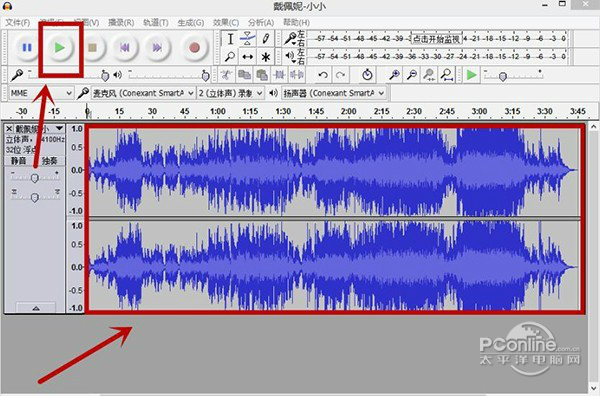This screenshot has height=396, width=600.
Task: Open the MME audio host dropdown
Action: point(41,93)
